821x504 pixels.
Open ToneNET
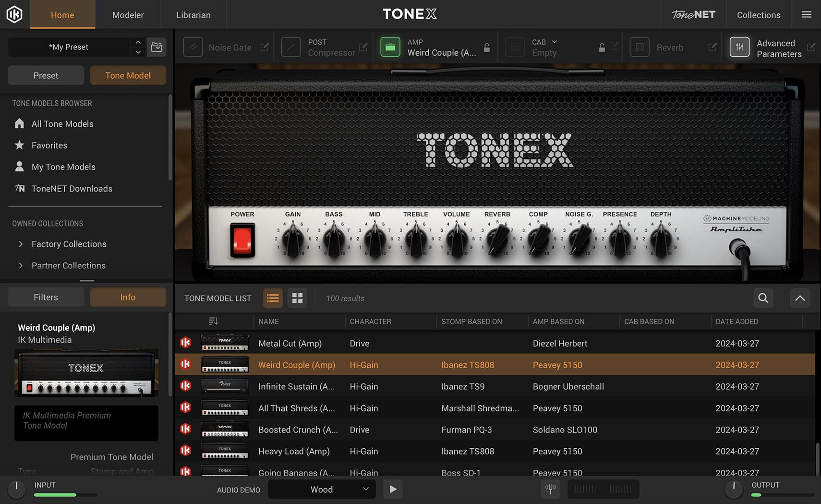click(693, 15)
